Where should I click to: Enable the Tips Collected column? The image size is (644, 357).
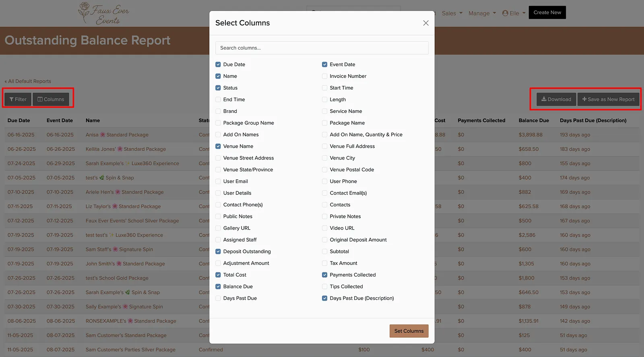click(x=324, y=286)
